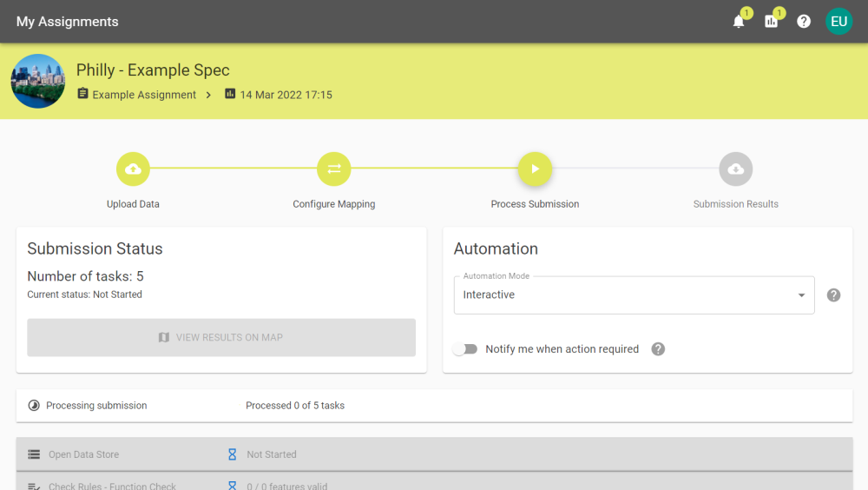Expand the Processing submission row
This screenshot has width=868, height=490.
(434, 406)
